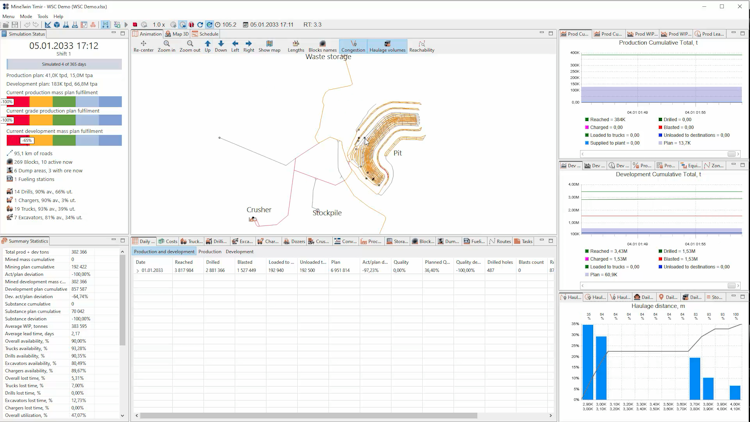This screenshot has height=422, width=750.
Task: Switch to the Map 3D tab
Action: tap(177, 34)
